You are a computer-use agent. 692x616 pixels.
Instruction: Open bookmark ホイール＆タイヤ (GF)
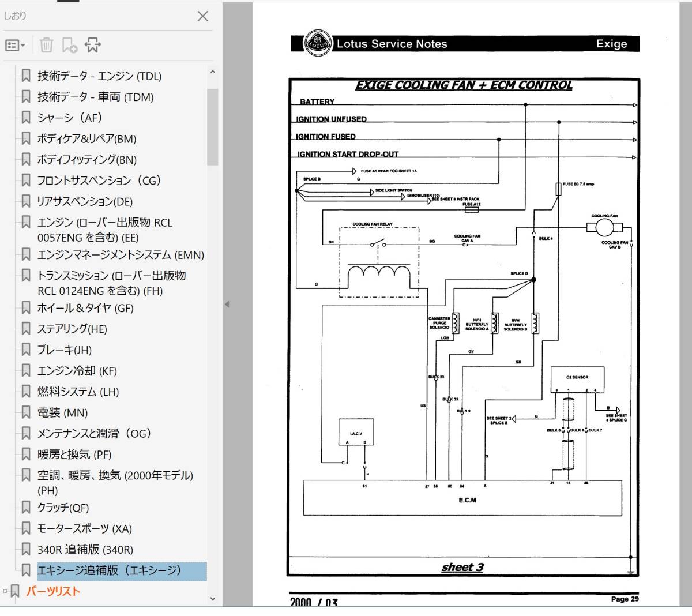[x=85, y=308]
